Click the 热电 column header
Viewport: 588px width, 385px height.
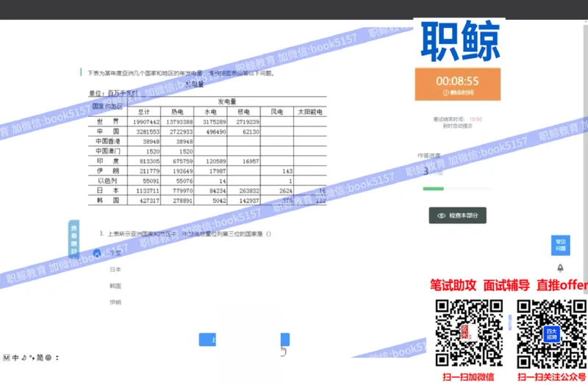[x=177, y=112]
